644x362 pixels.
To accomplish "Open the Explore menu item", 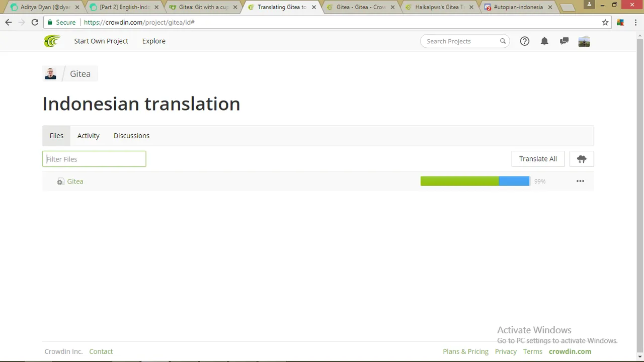I will (x=154, y=41).
